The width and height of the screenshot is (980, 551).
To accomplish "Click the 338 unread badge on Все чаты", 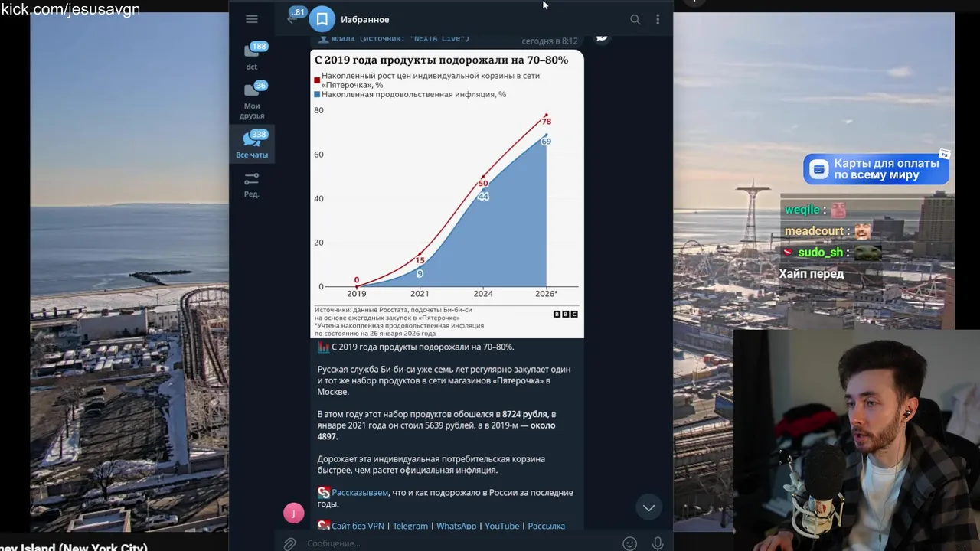I will pos(259,135).
